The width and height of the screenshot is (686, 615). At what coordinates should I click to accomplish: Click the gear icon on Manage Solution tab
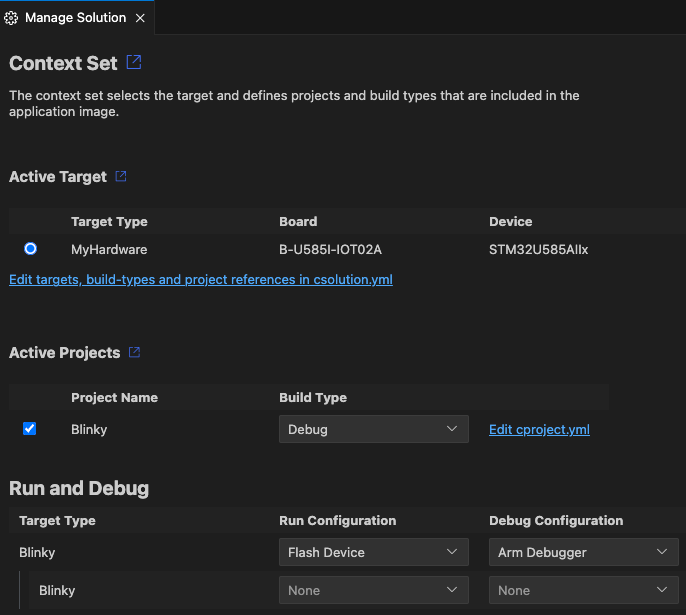click(11, 18)
